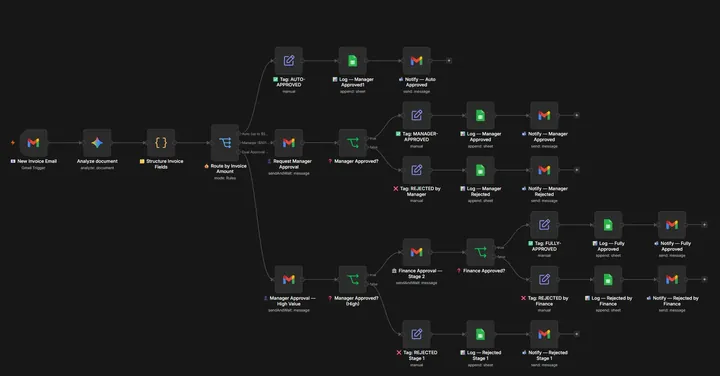Add node after Notify — Manager Rejected
This screenshot has height=376, width=720.
576,170
